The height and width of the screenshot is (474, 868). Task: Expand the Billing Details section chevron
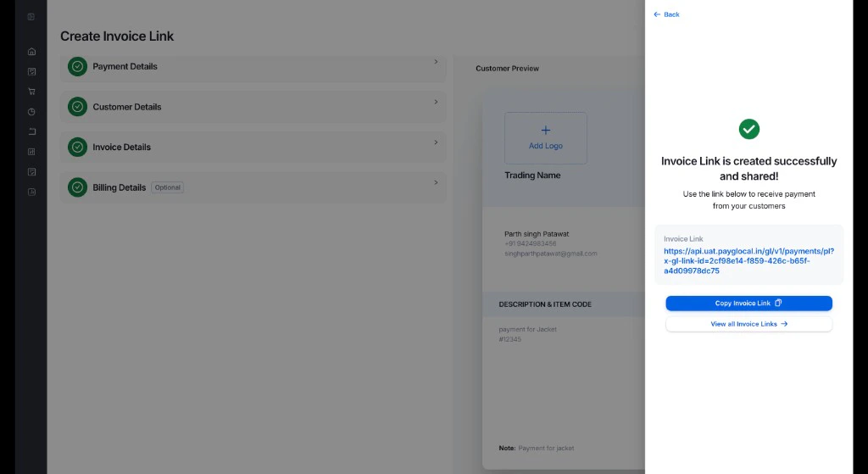[436, 182]
